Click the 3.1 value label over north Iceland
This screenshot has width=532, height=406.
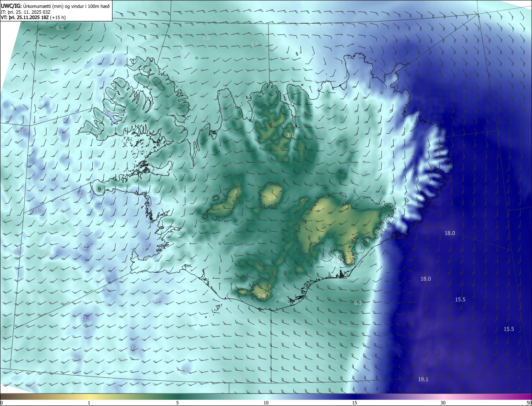point(290,135)
